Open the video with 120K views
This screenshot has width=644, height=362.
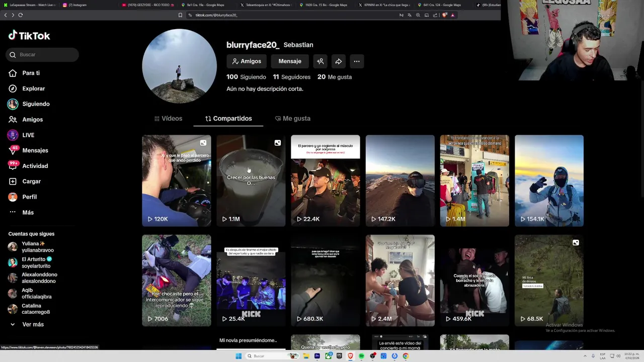click(x=176, y=180)
